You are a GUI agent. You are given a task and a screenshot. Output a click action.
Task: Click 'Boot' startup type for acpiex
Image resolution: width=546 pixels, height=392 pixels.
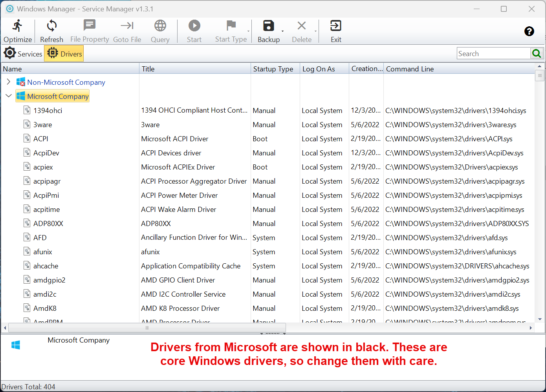tap(260, 167)
